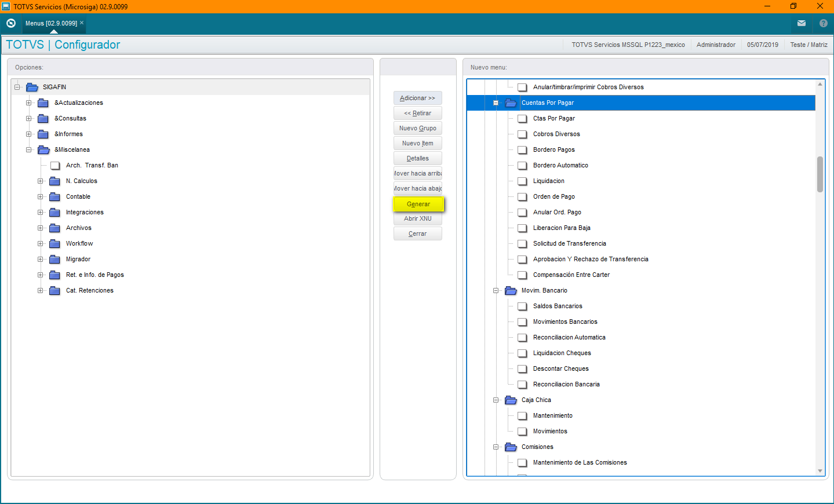Toggle the Cobros Diversos checkbox
This screenshot has width=834, height=504.
522,134
